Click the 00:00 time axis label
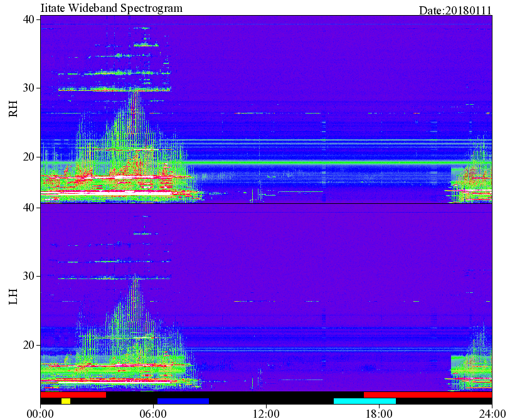Image resolution: width=532 pixels, height=419 pixels. (x=40, y=414)
